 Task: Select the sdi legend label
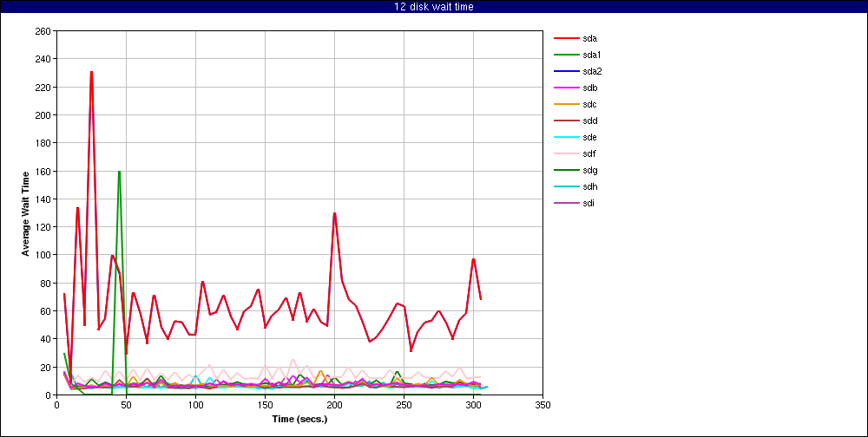click(x=589, y=203)
